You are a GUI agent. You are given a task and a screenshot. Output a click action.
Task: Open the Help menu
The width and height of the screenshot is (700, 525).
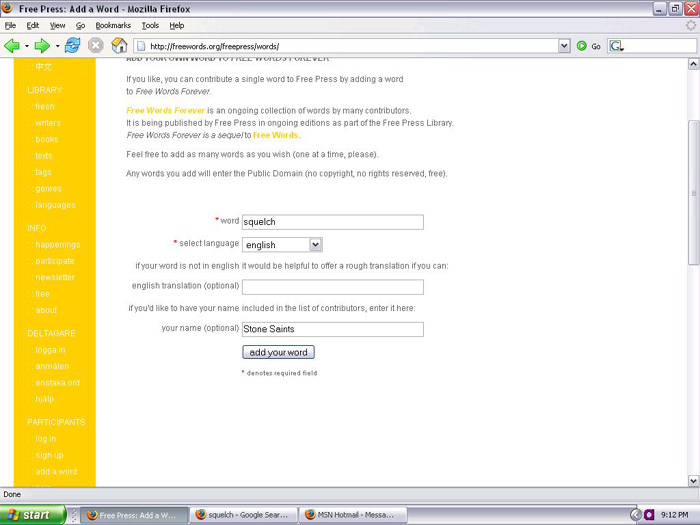[x=177, y=25]
